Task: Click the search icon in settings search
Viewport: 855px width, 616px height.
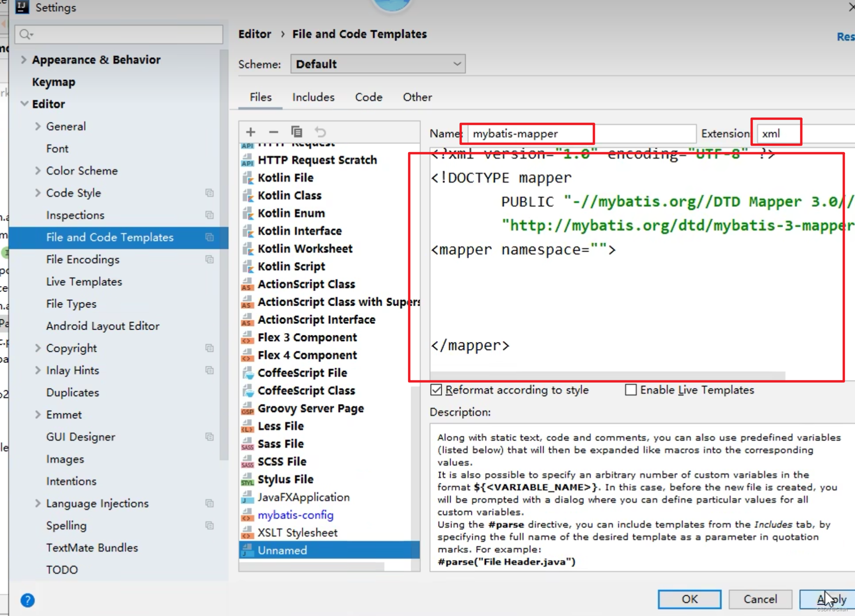Action: (26, 34)
